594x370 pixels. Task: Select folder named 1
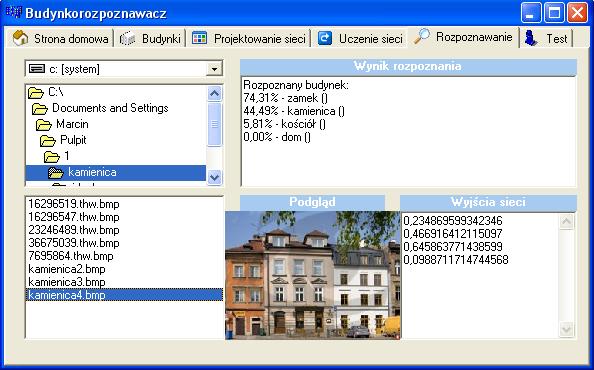(x=67, y=156)
